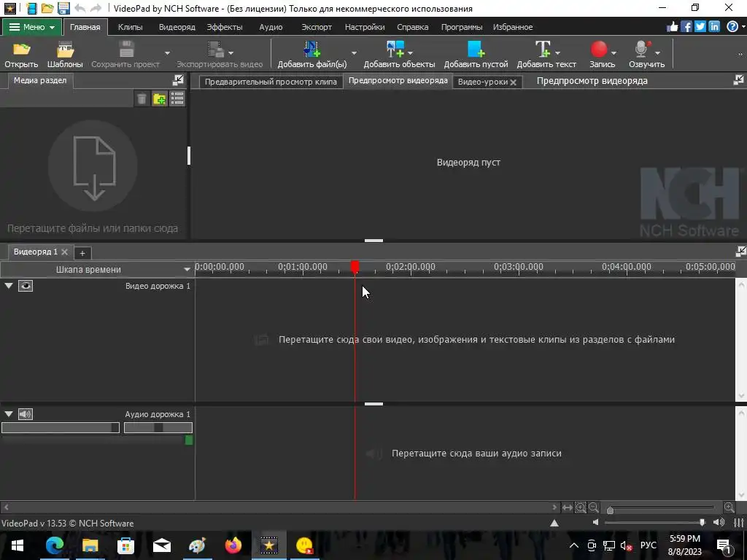The width and height of the screenshot is (747, 560).
Task: Click the add folder icon in media panel
Action: coord(159,99)
